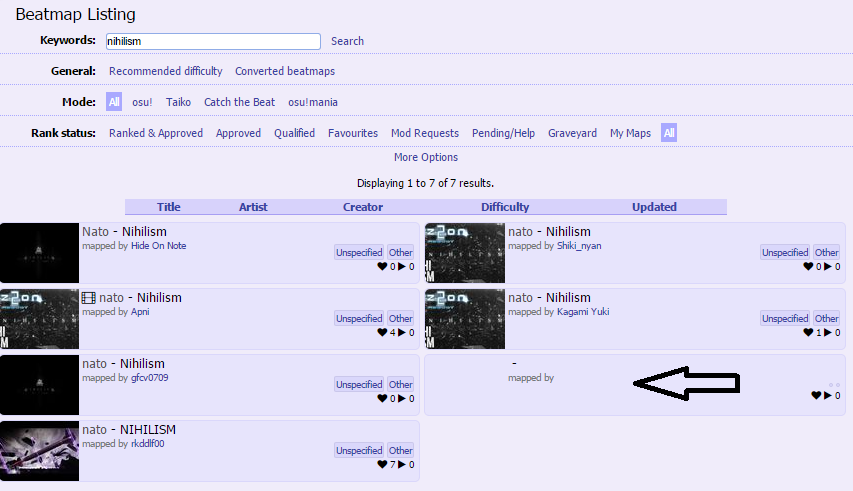
Task: Show Graveyard beatmaps
Action: 572,133
